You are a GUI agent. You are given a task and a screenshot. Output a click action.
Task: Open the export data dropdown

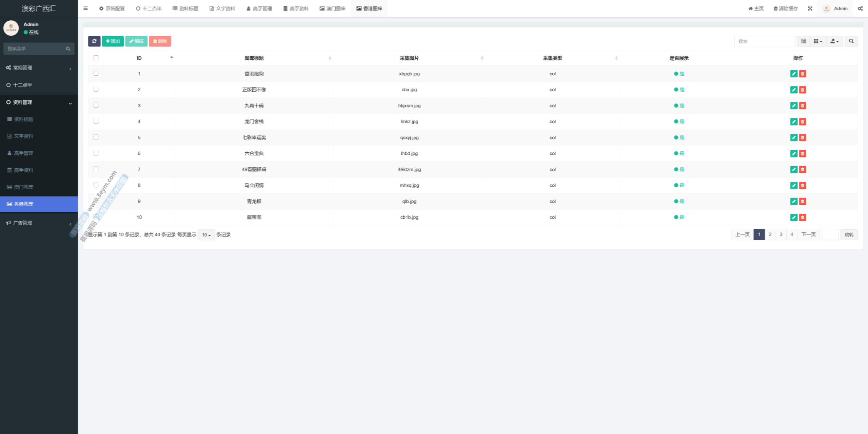(834, 41)
